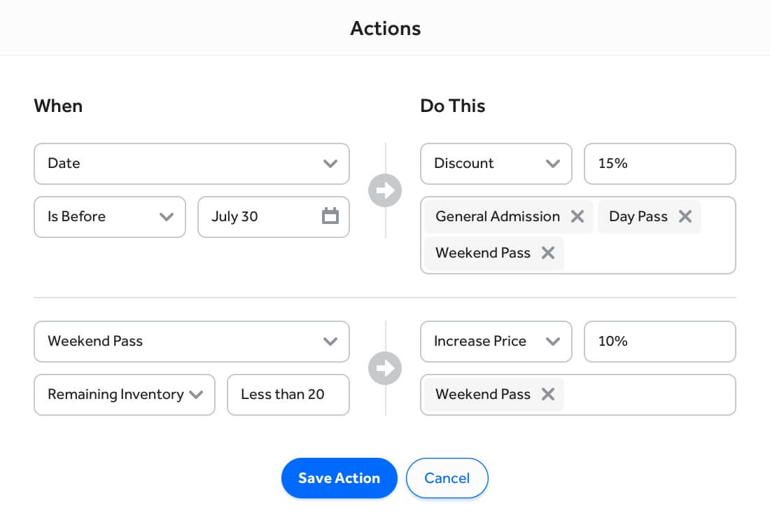This screenshot has height=532, width=770.
Task: Remove Weekend Pass from the price increase rule
Action: tap(547, 394)
